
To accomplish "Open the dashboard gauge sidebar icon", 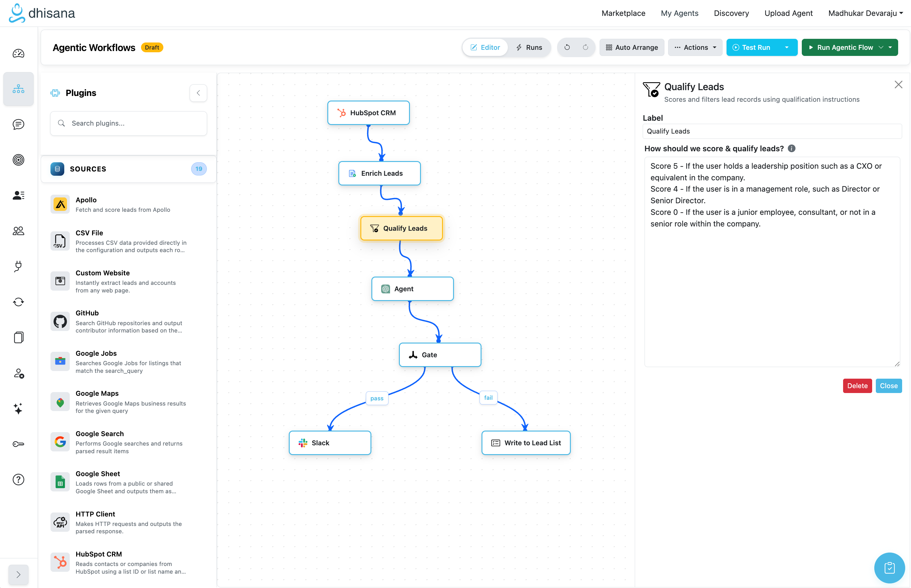I will 18,53.
